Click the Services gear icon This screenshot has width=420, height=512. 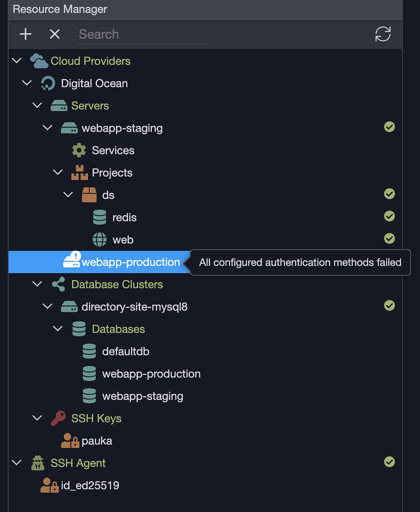pos(78,150)
